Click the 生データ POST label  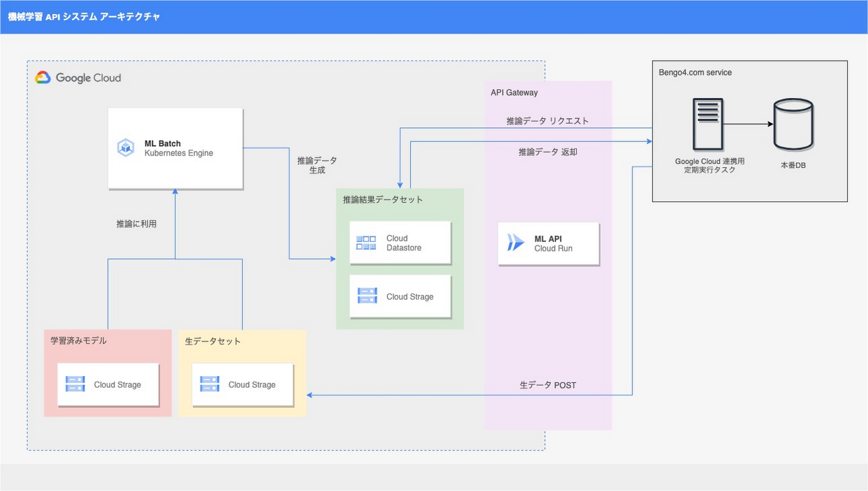(548, 386)
